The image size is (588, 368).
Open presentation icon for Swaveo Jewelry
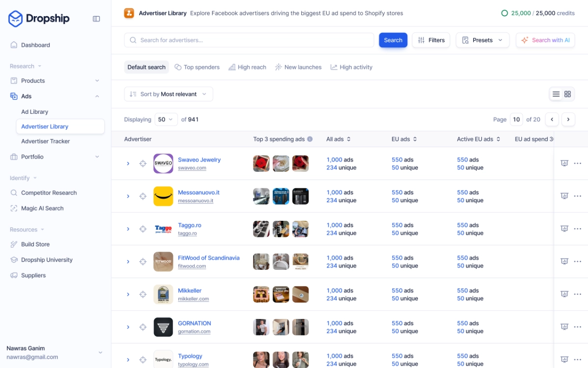point(564,163)
